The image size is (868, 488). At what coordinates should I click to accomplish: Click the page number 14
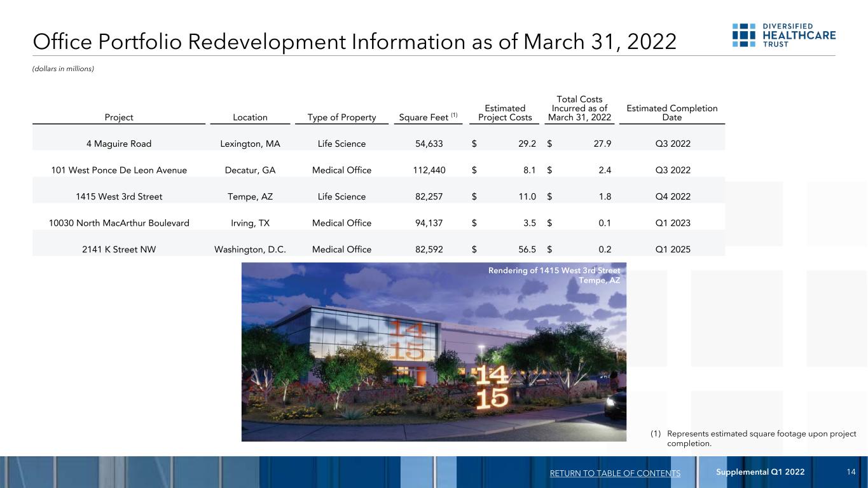851,471
